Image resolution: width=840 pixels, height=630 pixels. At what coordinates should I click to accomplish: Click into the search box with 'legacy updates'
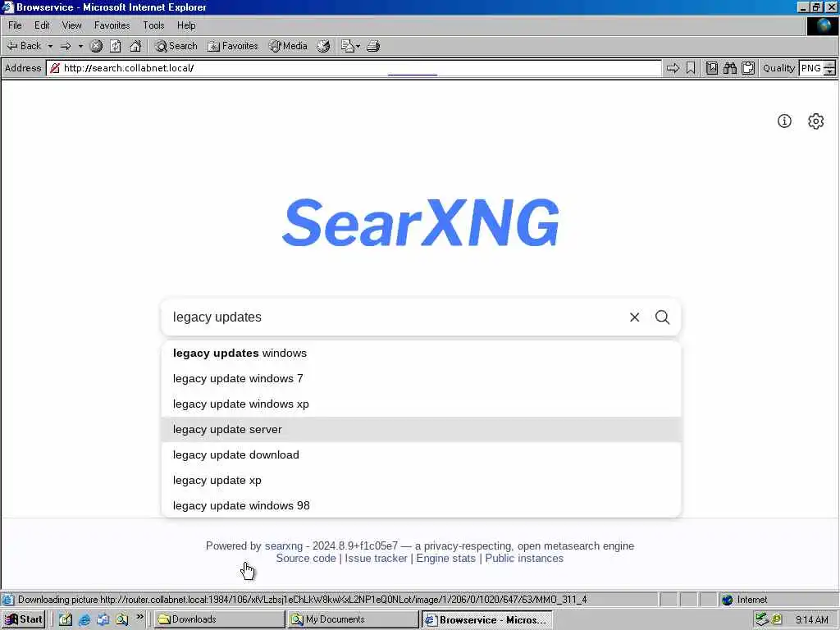click(394, 317)
